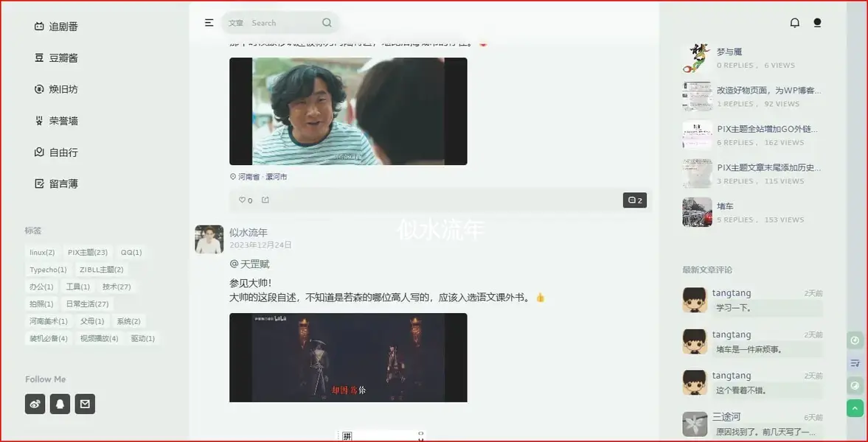Viewport: 868px width, 442px height.
Task: Select the 工具(1) tag
Action: 78,287
